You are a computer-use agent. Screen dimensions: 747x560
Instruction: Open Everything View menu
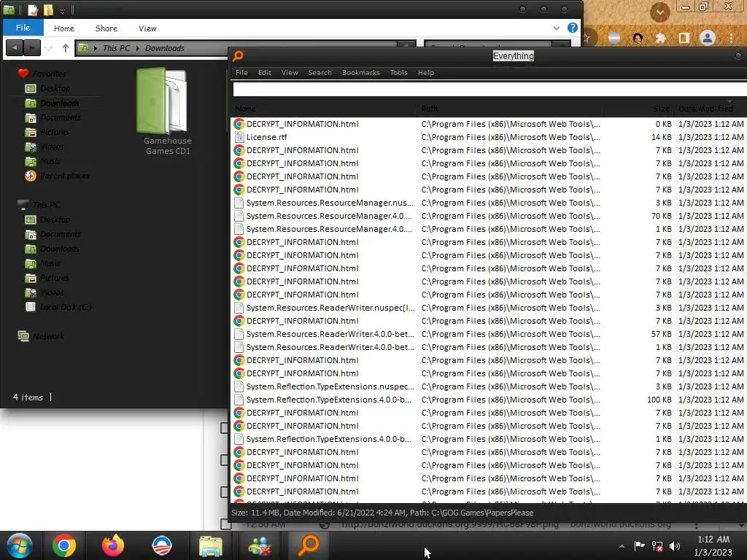click(290, 72)
